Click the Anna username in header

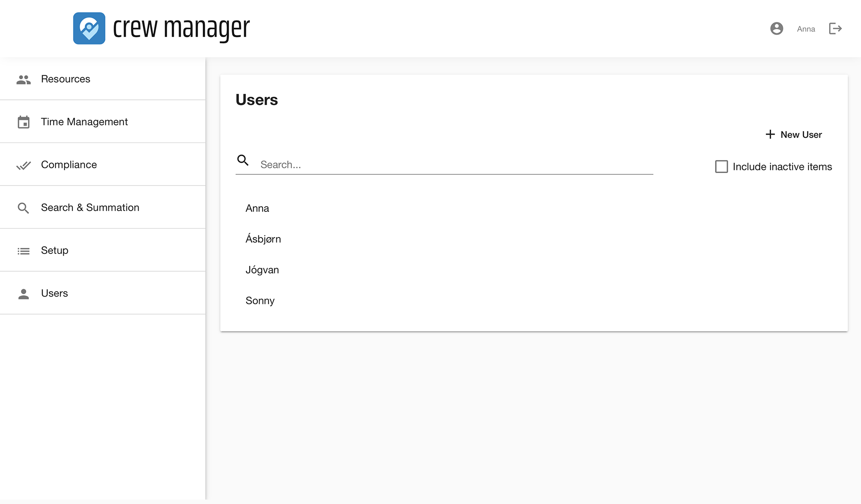[806, 29]
